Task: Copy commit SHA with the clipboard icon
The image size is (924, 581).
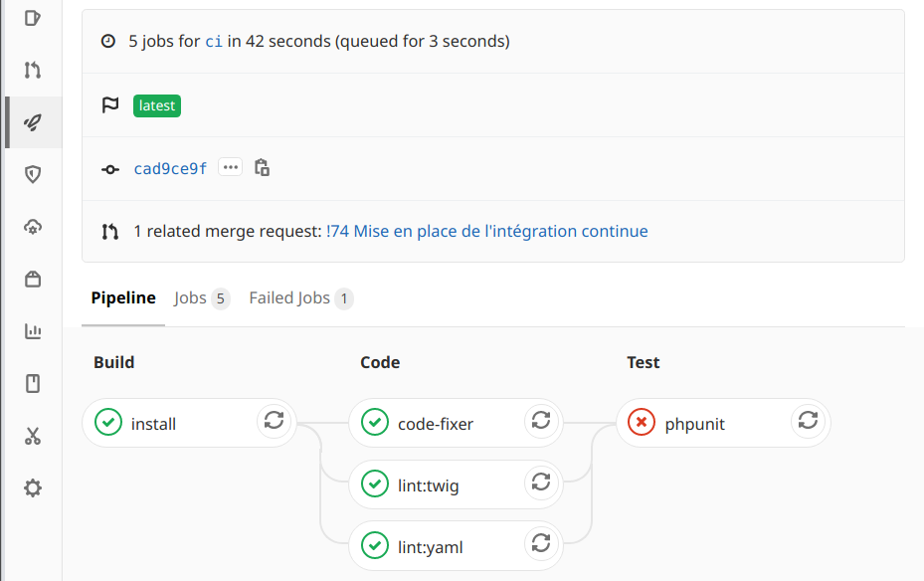Action: tap(262, 168)
